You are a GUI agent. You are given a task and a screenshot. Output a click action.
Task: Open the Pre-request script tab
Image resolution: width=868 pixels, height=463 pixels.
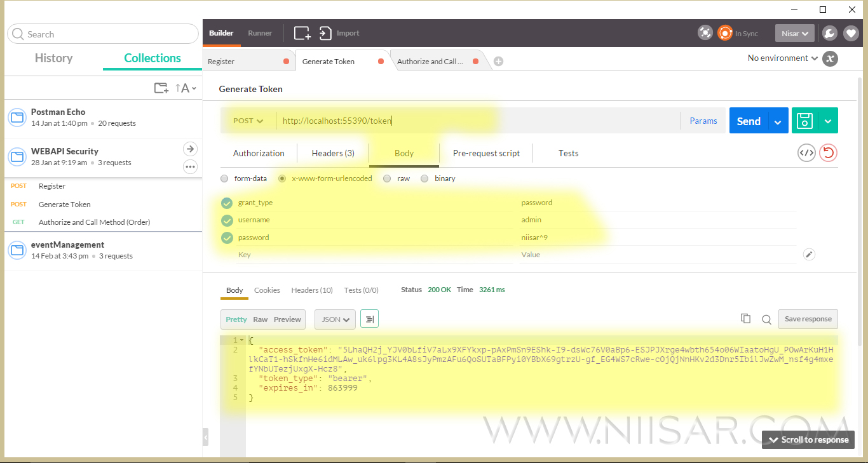486,153
